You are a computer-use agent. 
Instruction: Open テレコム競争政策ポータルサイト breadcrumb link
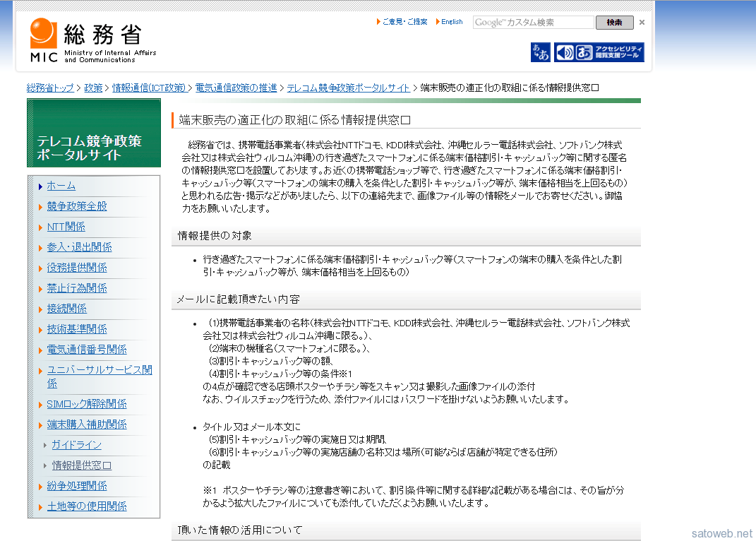[x=348, y=88]
